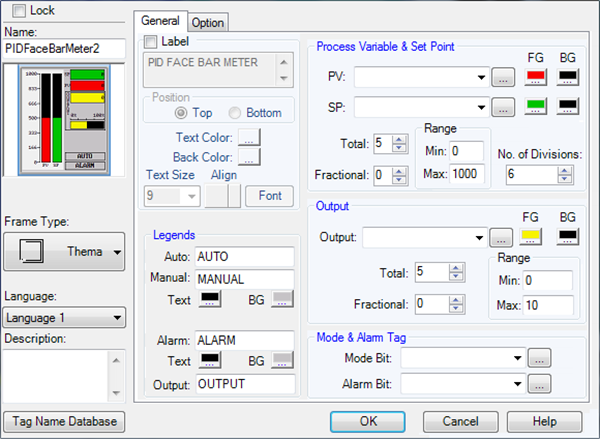This screenshot has height=439, width=600.
Task: Switch to the Option tab
Action: (x=208, y=23)
